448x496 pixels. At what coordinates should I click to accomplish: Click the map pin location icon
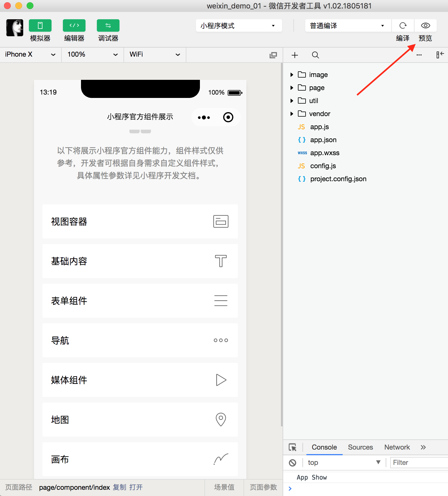pos(221,420)
